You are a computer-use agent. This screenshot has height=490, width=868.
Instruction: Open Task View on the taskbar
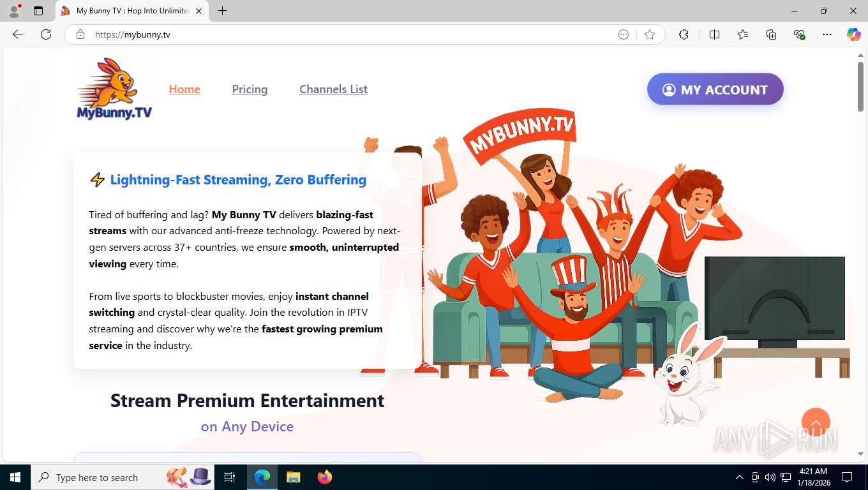[230, 477]
